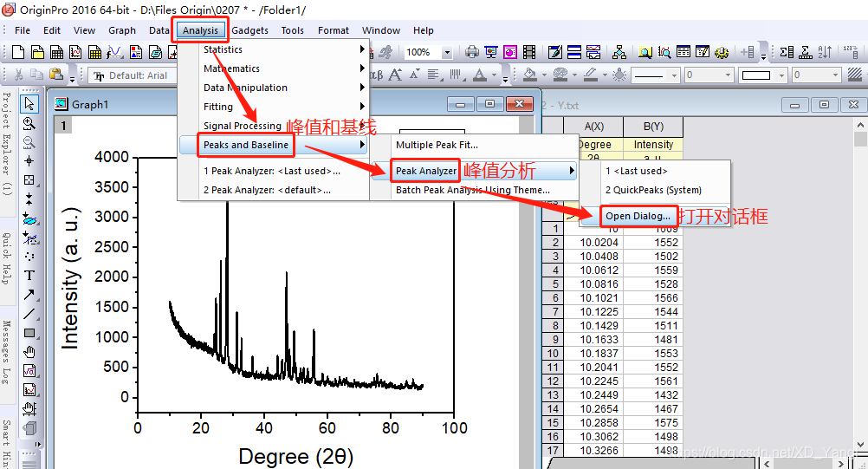The height and width of the screenshot is (469, 868).
Task: Click the slide show of graphs icon
Action: tap(491, 52)
